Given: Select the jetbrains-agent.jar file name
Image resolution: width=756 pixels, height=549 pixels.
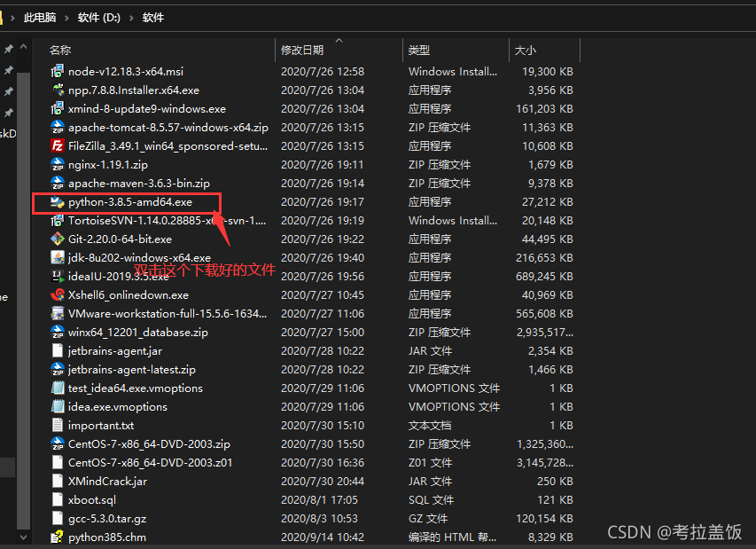Looking at the screenshot, I should click(x=115, y=351).
